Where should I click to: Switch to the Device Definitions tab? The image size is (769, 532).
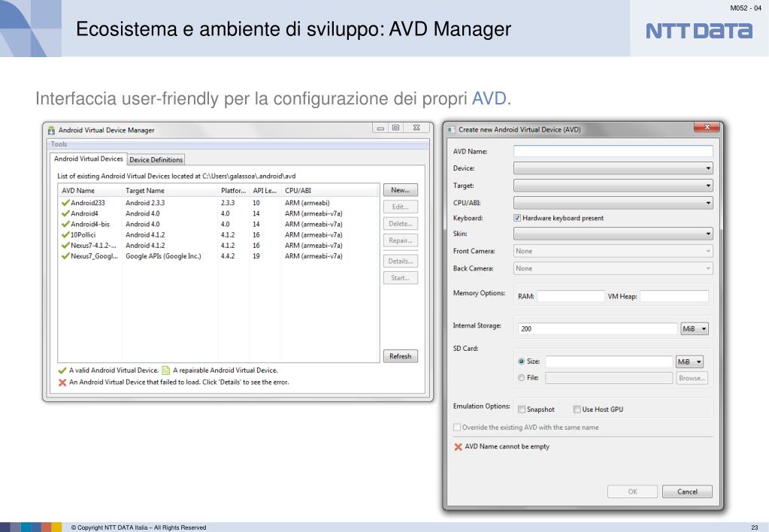[x=156, y=160]
